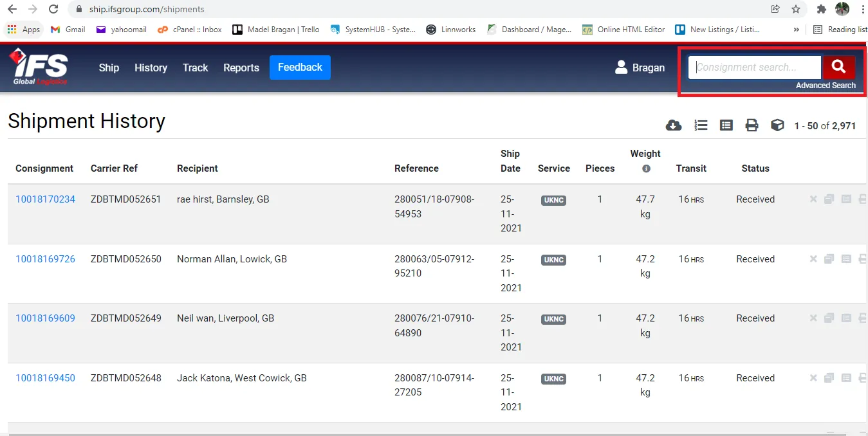Open the Linnworks bookmark
Screen dimensions: 868x436
point(452,30)
